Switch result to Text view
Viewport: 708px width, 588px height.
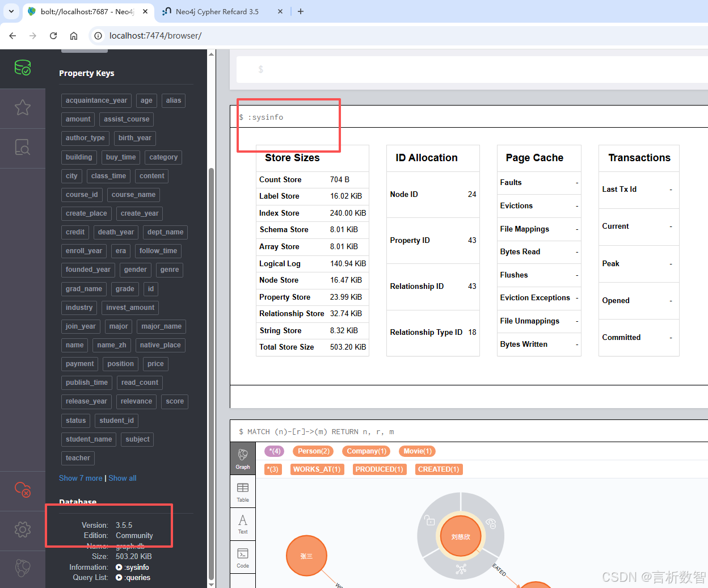click(x=243, y=524)
